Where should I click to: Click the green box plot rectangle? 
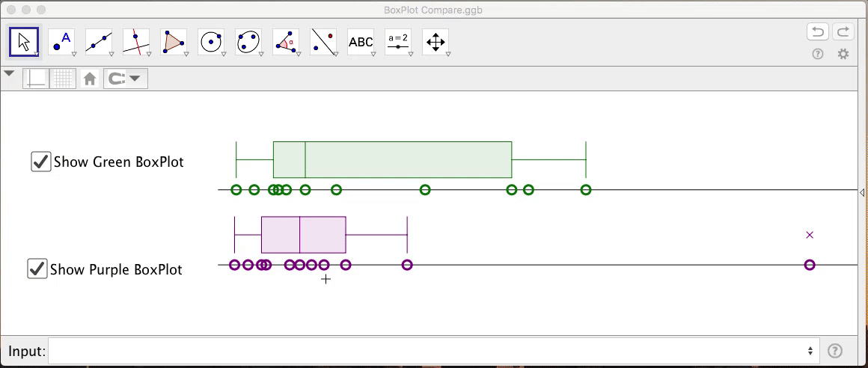[x=393, y=160]
